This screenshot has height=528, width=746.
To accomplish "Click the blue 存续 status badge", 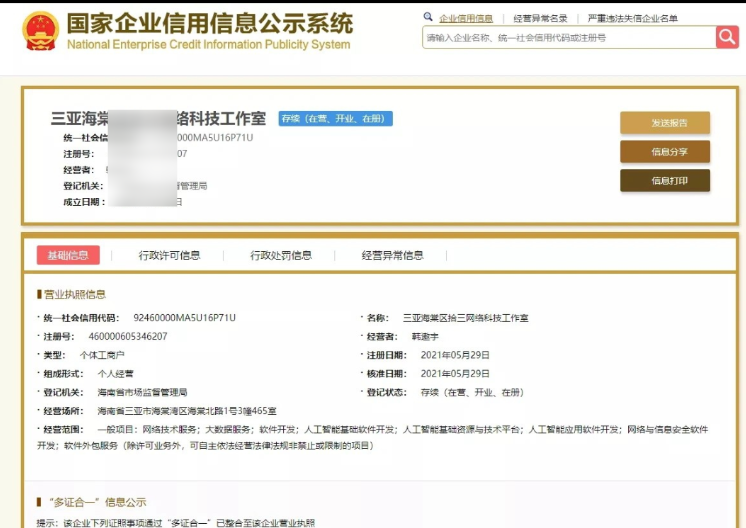I will [336, 119].
